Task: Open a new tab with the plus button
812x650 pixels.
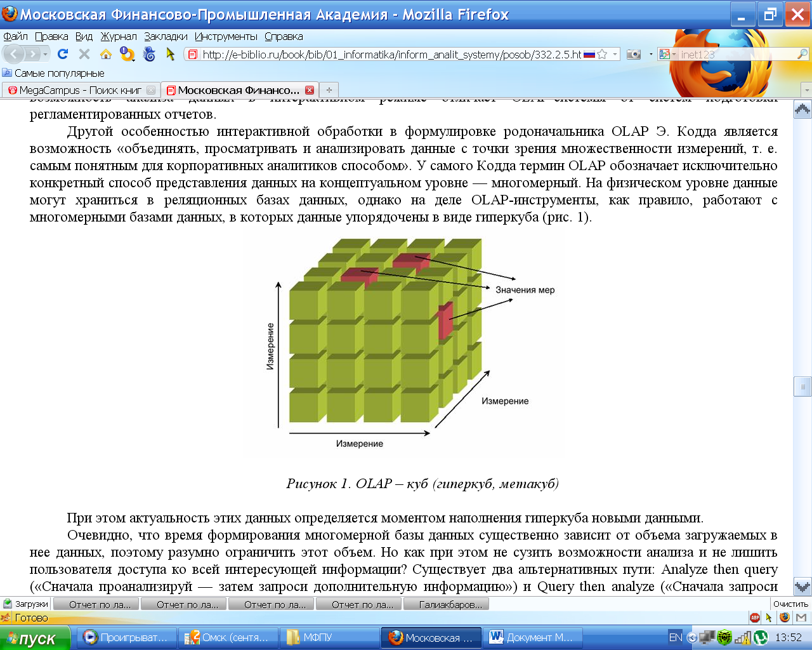Action: 329,90
